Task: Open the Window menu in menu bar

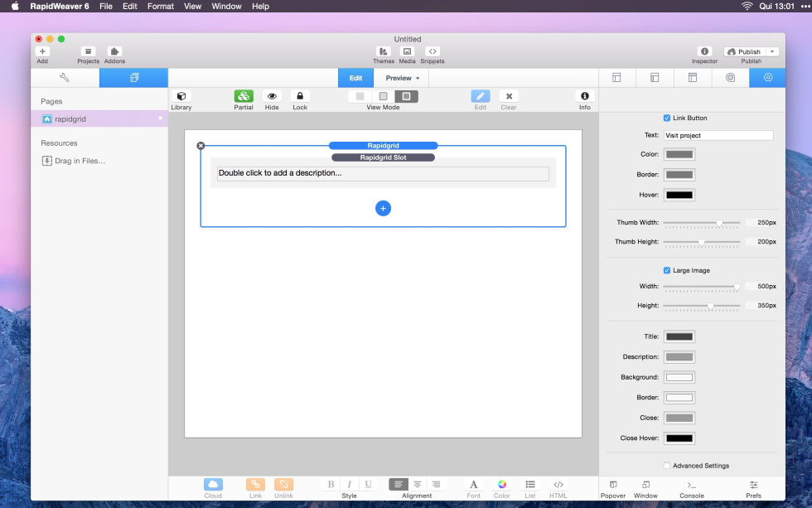Action: [226, 6]
